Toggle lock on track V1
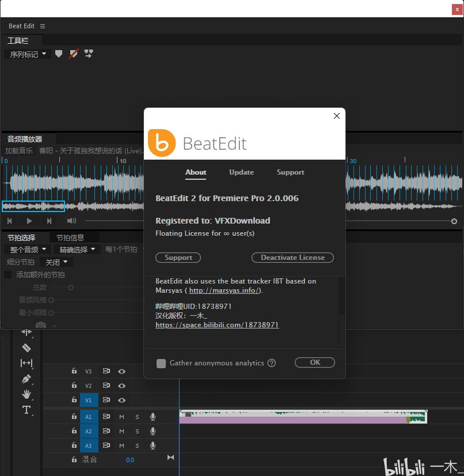 click(x=74, y=399)
